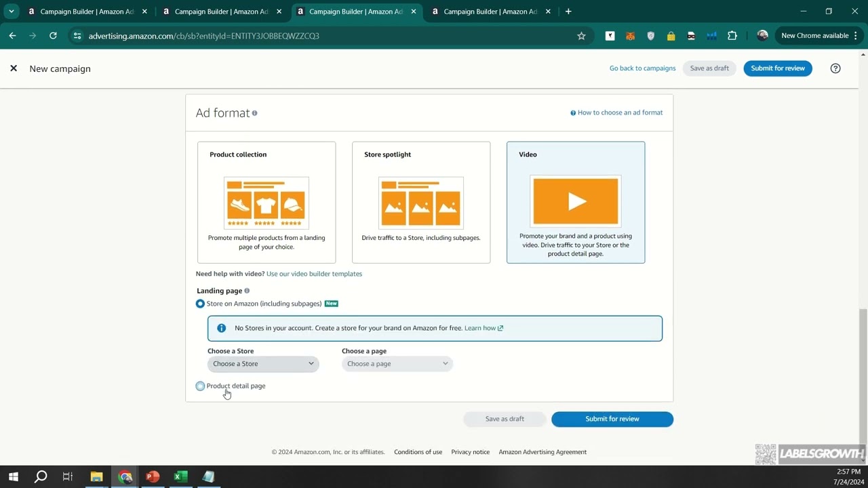The image size is (868, 488).
Task: Switch to the first Campaign Builder tab
Action: (x=88, y=12)
